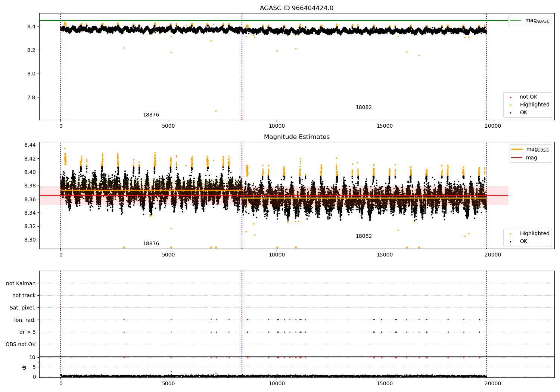Viewport: 560px width, 392px height.
Task: Click 'Highlighted' in the Magnitude Estimates legend
Action: [535, 234]
